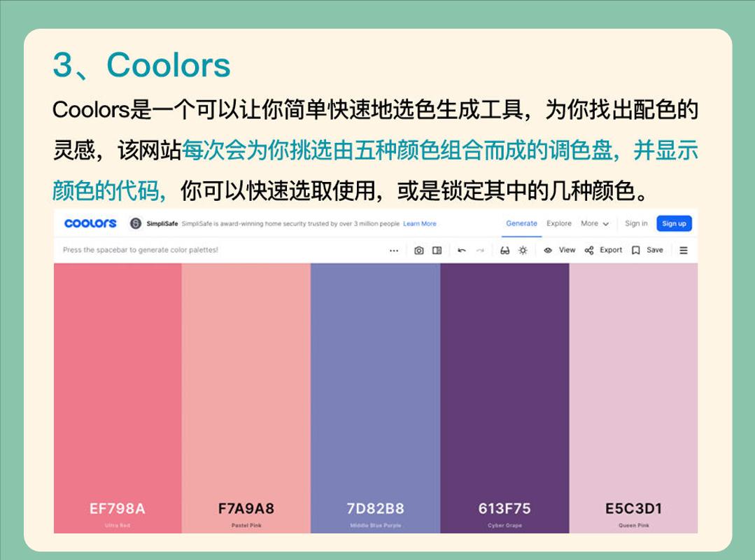Click the spacebar hint text
Viewport: 755px width, 560px height.
pos(140,250)
